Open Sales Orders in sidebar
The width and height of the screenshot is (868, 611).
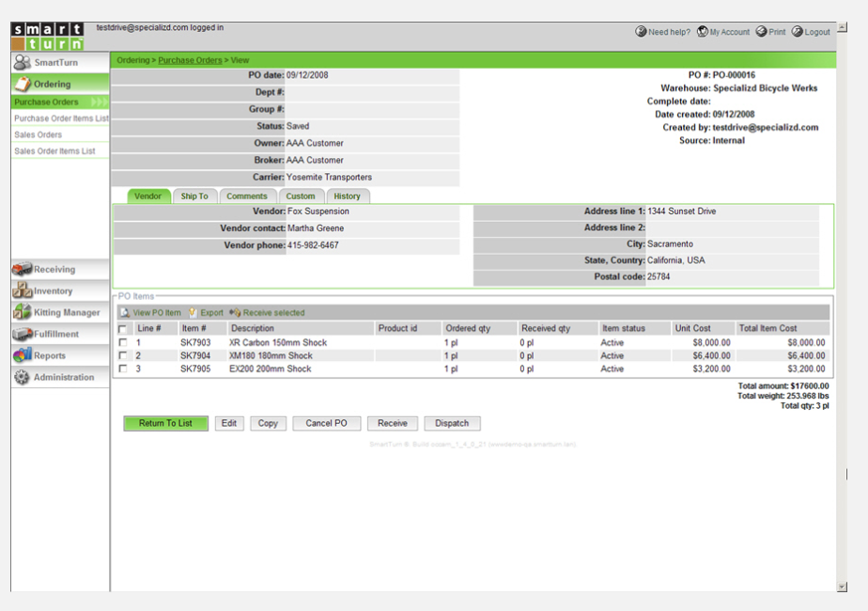coord(60,134)
